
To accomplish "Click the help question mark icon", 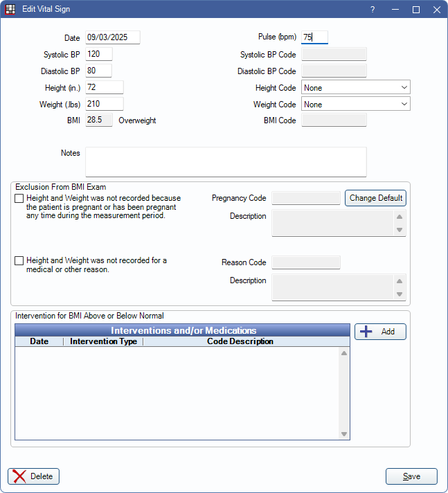I will (x=373, y=10).
